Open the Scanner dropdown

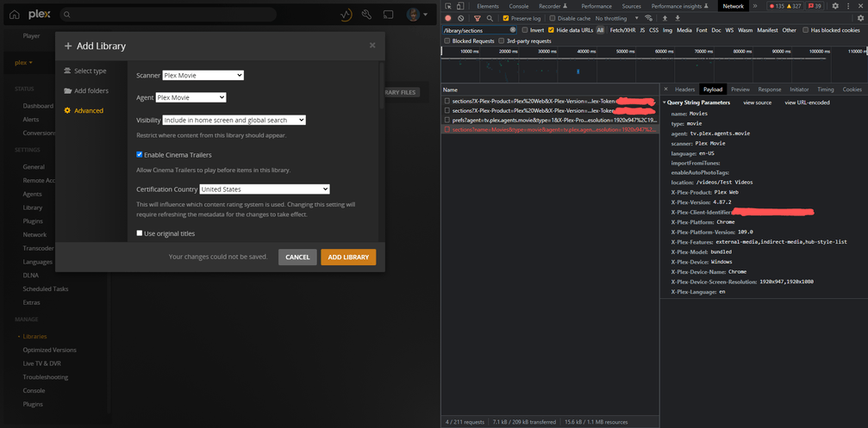click(203, 75)
